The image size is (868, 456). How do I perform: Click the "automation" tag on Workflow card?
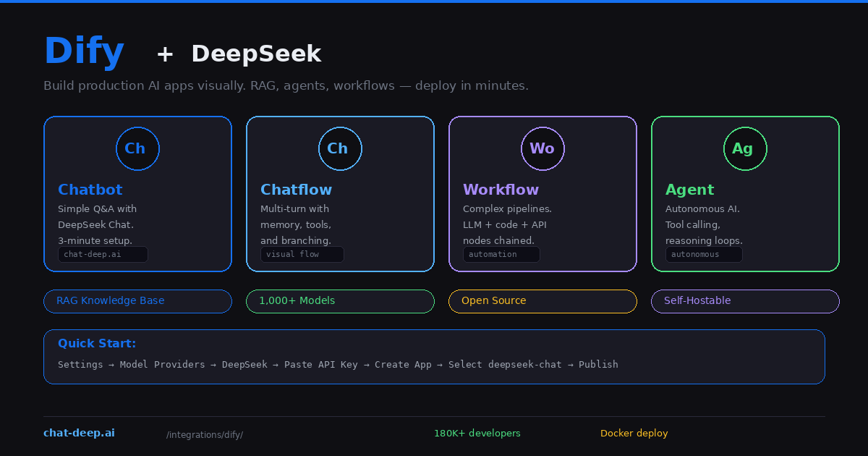(501, 254)
